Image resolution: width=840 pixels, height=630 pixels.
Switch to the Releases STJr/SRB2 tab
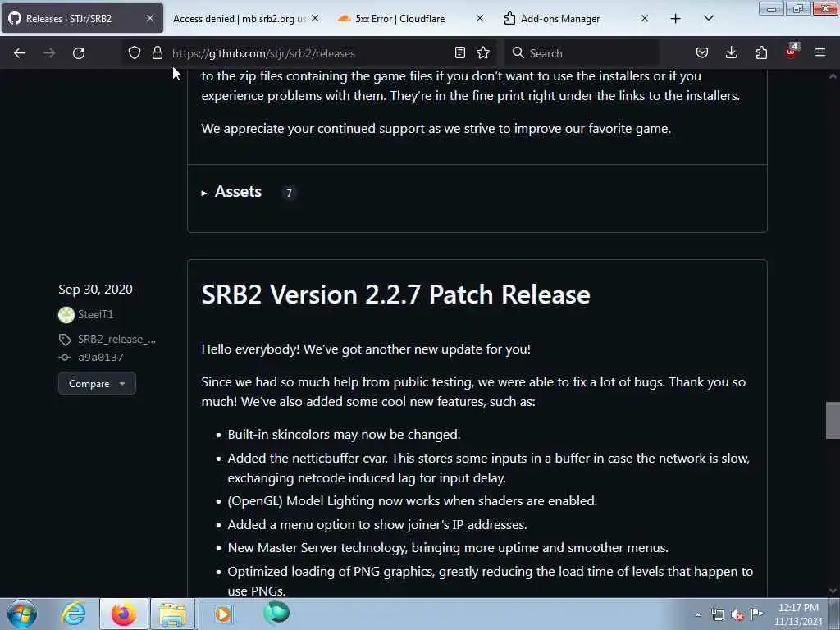tap(83, 18)
